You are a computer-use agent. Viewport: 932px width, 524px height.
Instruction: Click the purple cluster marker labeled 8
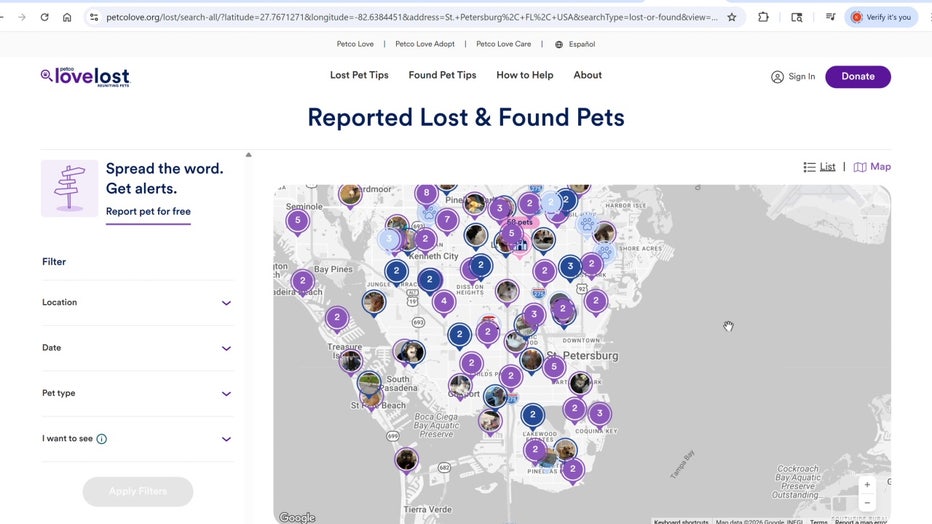(x=427, y=193)
